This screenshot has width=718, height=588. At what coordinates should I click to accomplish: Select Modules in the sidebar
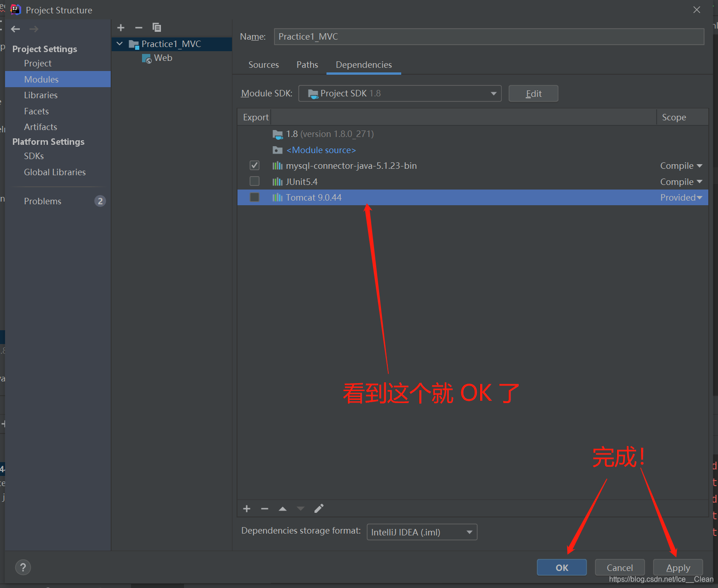(58, 79)
